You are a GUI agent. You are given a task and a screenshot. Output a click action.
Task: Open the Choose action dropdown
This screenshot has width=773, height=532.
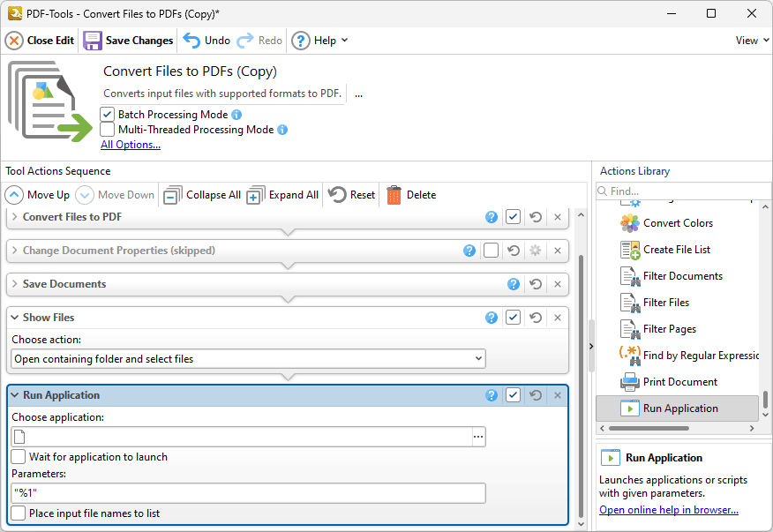tap(248, 359)
